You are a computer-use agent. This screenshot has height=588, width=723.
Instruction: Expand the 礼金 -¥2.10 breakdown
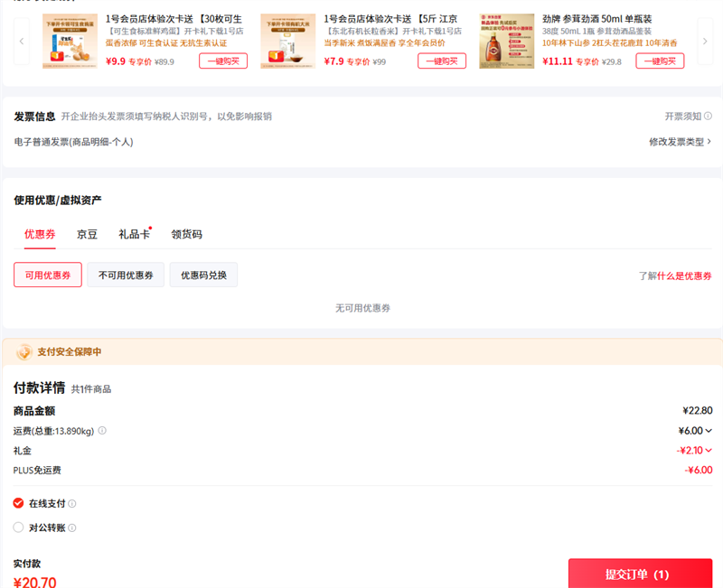click(x=695, y=450)
